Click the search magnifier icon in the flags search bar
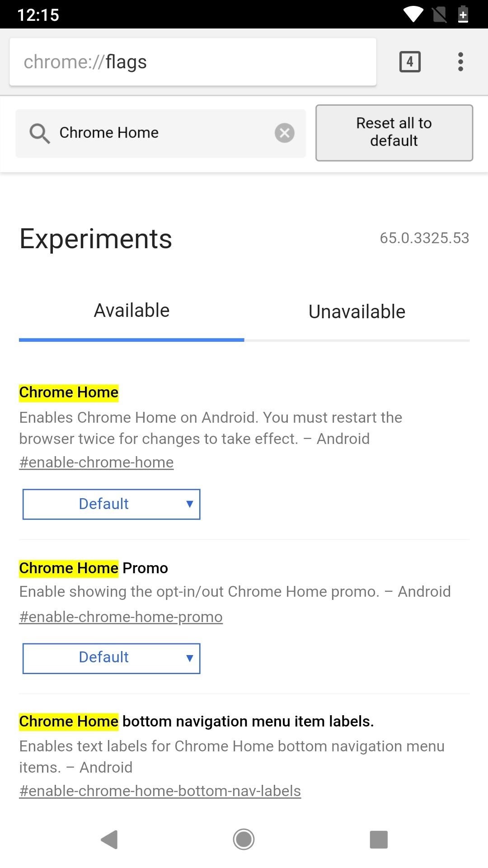This screenshot has height=868, width=488. tap(41, 133)
